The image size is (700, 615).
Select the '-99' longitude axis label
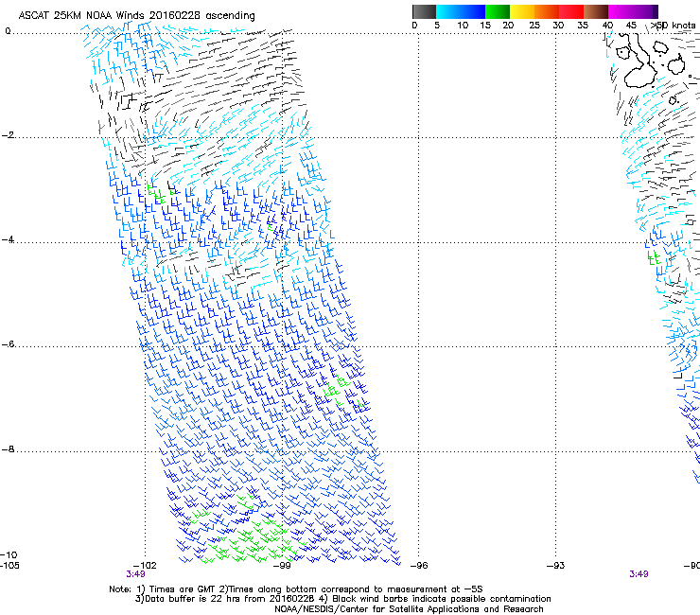[282, 566]
